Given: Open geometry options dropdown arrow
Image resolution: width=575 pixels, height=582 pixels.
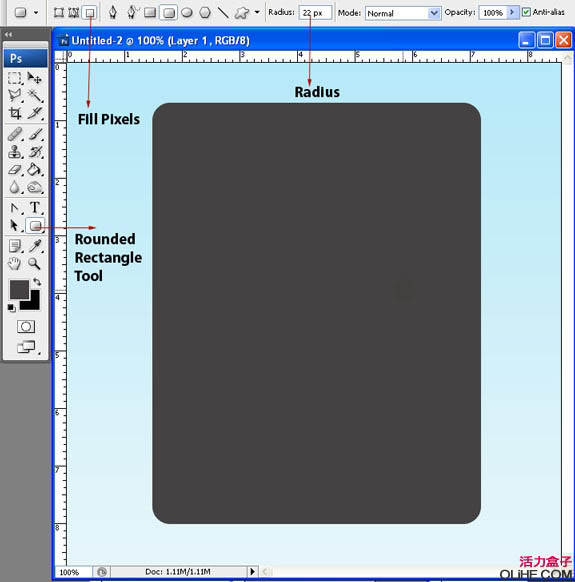Looking at the screenshot, I should point(257,12).
